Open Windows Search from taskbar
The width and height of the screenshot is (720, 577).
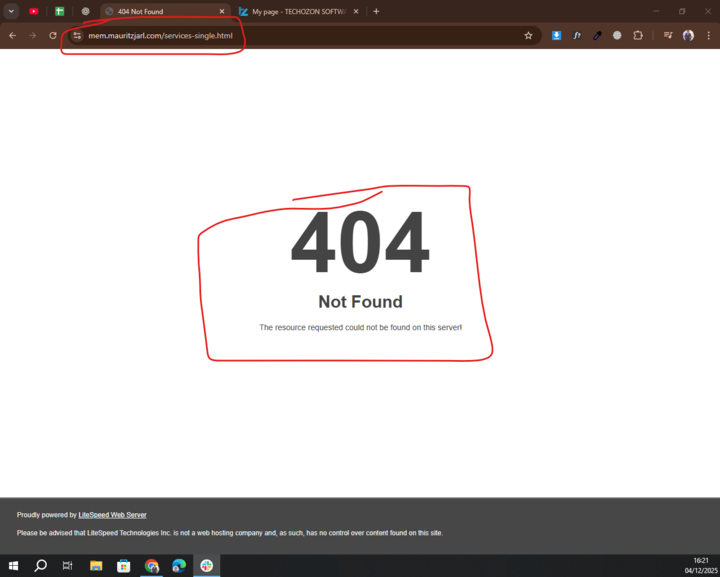41,565
